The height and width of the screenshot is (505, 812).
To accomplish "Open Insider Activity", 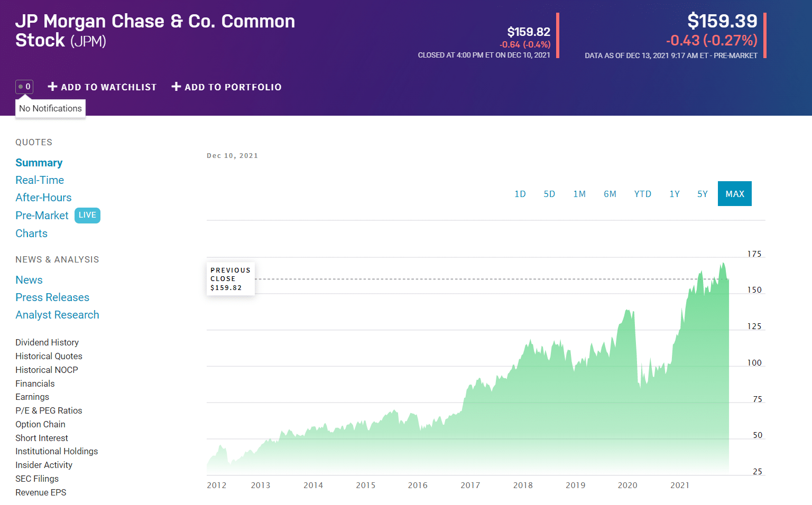I will tap(44, 465).
